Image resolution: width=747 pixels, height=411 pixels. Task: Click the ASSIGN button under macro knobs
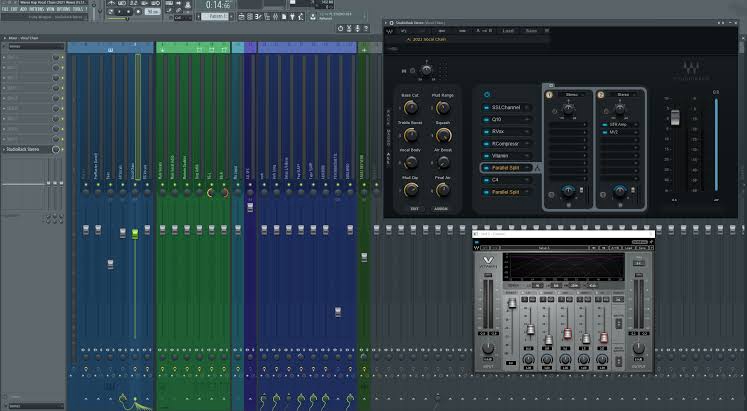pos(441,209)
